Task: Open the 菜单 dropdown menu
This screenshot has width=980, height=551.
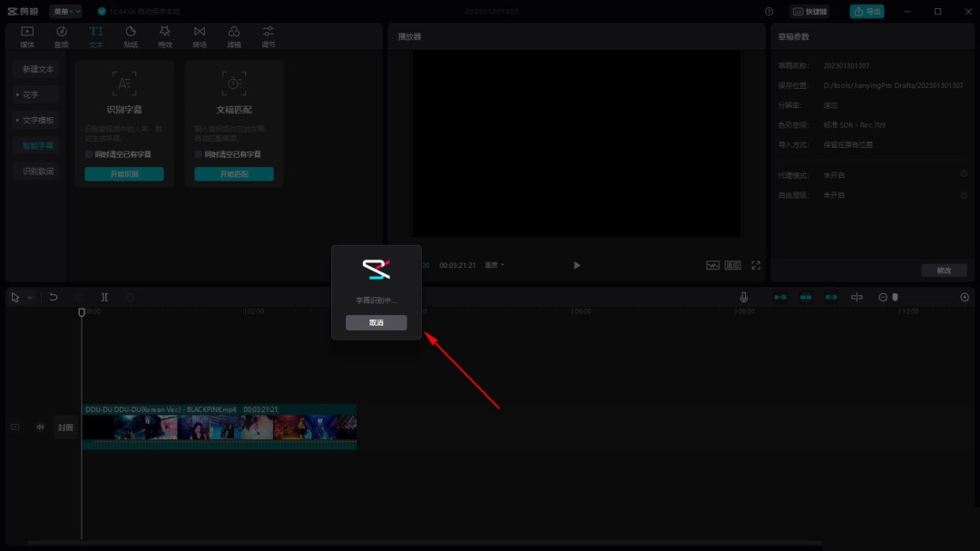Action: (67, 12)
